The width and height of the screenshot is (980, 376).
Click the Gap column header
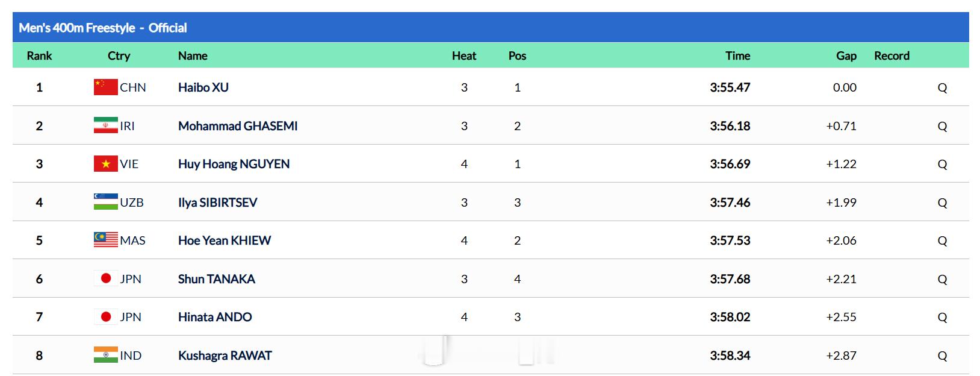tap(846, 55)
